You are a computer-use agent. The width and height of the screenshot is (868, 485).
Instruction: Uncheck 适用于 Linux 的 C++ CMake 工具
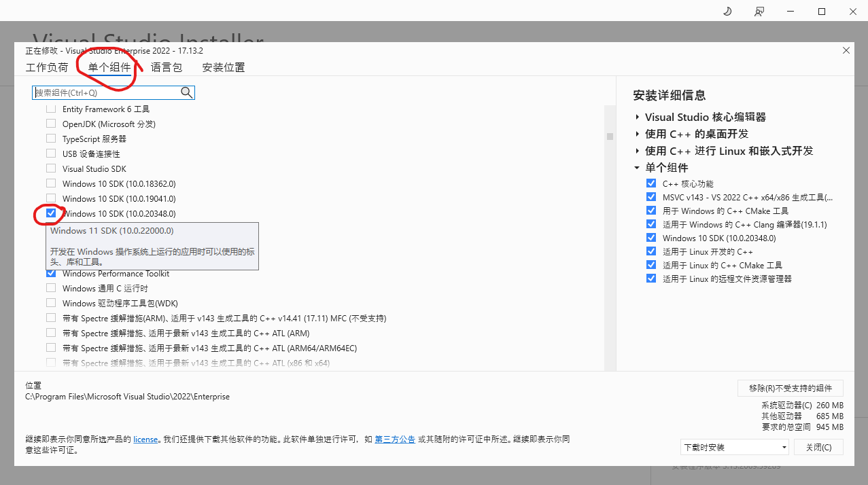tap(652, 265)
